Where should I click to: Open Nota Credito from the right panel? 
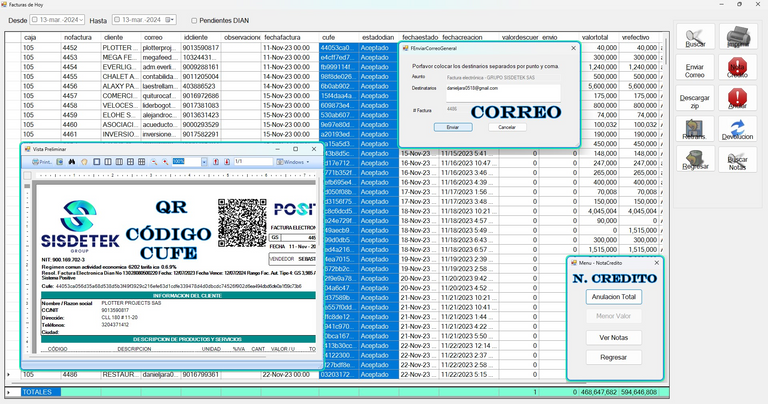[x=738, y=68]
